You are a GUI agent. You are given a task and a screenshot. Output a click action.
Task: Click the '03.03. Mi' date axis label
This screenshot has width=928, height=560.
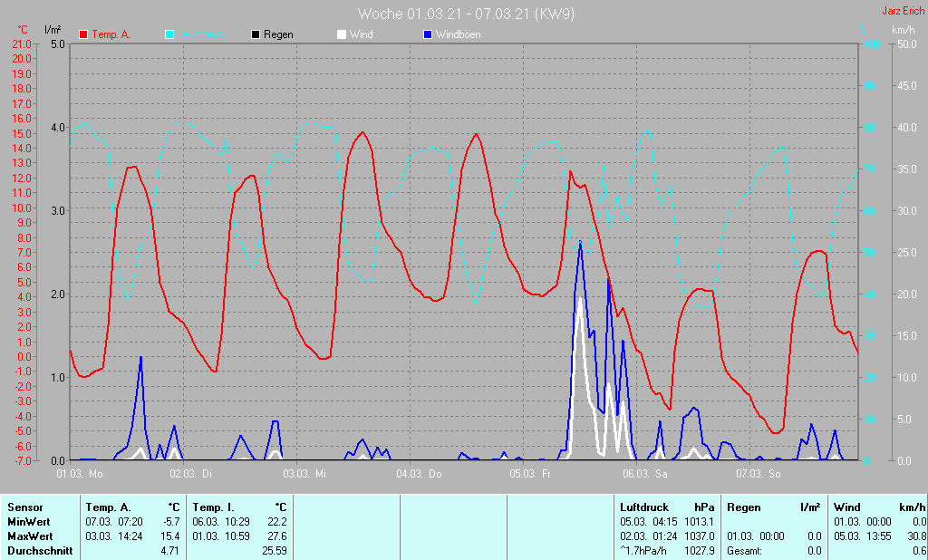pos(304,474)
